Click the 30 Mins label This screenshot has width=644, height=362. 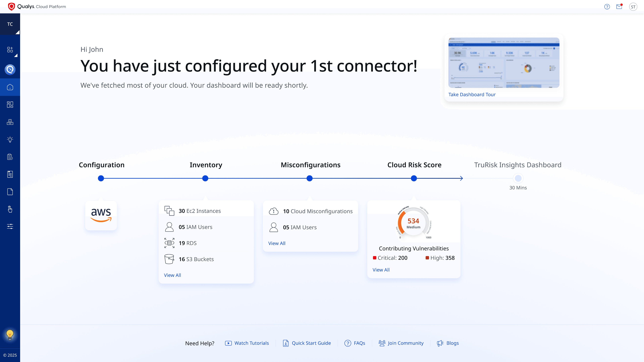[518, 188]
